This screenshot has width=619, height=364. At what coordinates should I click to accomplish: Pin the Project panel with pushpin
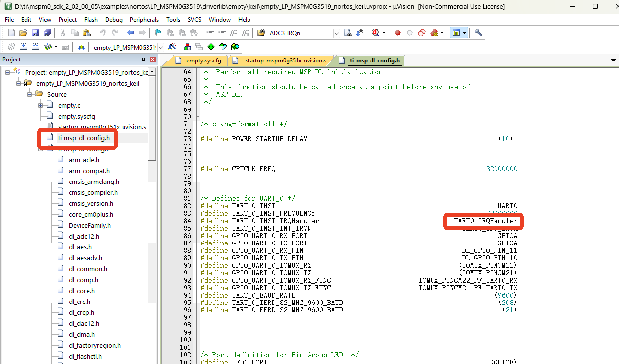144,60
